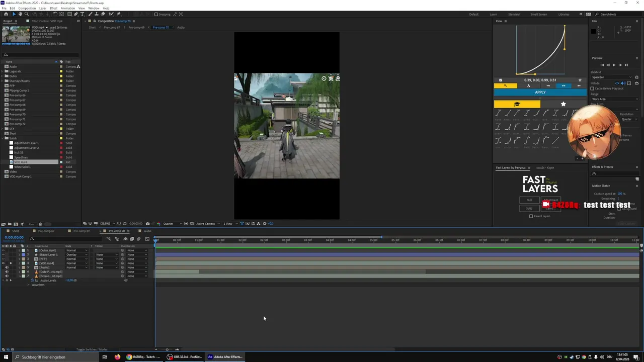The width and height of the screenshot is (644, 362).
Task: Enable the Snapping checkbox
Action: click(x=156, y=14)
